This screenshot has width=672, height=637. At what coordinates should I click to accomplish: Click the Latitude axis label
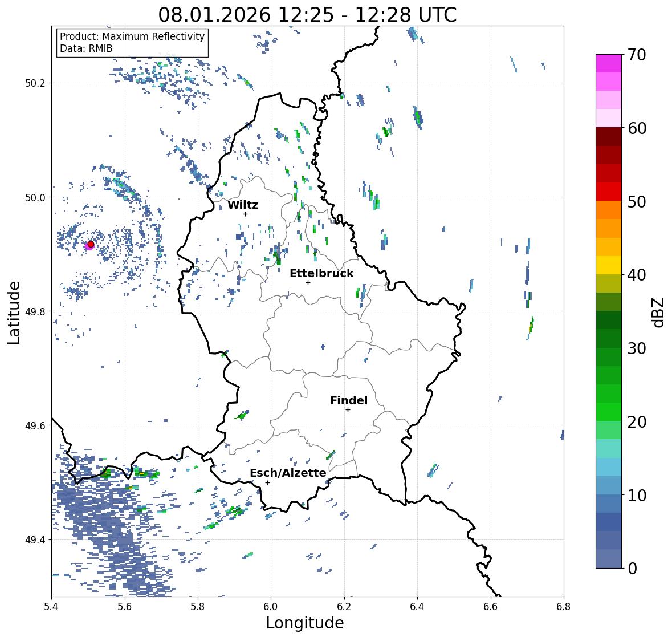coord(14,313)
